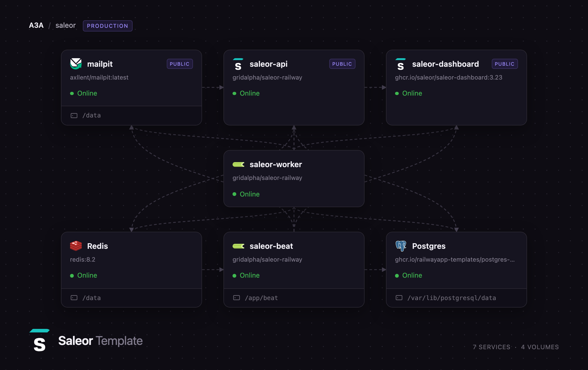Viewport: 588px width, 370px height.
Task: Click the ghcr.io/railwayapp-templates/postgres image text
Action: pos(455,259)
